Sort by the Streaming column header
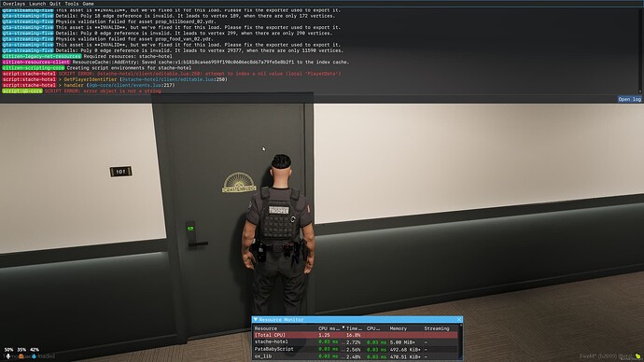The height and width of the screenshot is (362, 644). point(437,328)
